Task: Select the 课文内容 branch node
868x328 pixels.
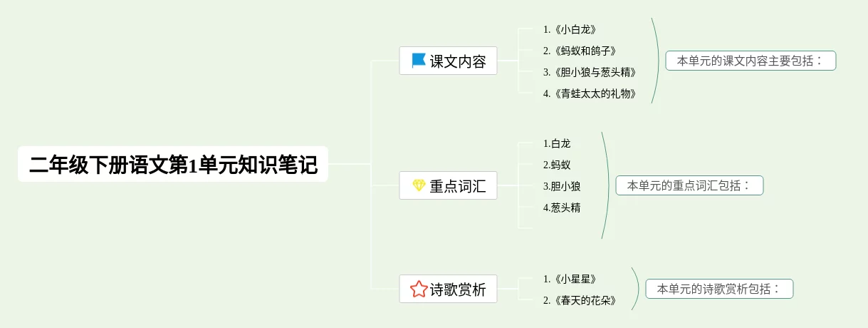Action: click(448, 61)
